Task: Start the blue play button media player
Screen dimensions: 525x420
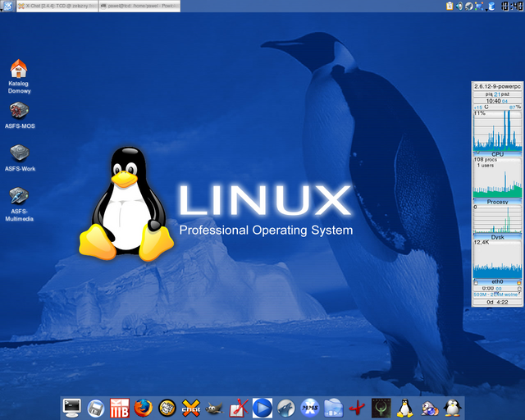Action: (x=262, y=408)
